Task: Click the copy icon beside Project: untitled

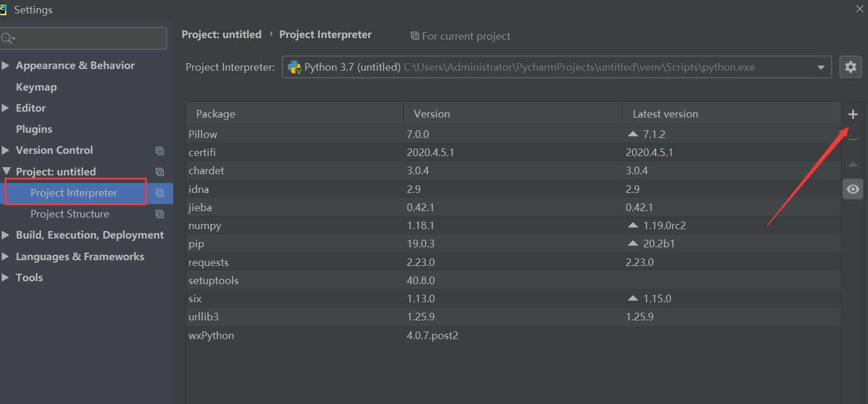Action: pos(160,172)
